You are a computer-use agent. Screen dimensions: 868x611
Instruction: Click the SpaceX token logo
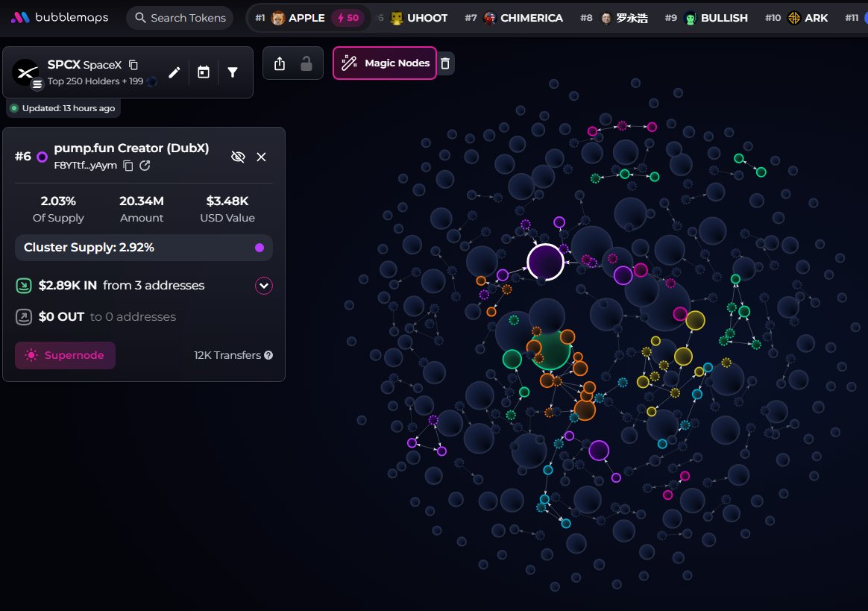(x=25, y=72)
